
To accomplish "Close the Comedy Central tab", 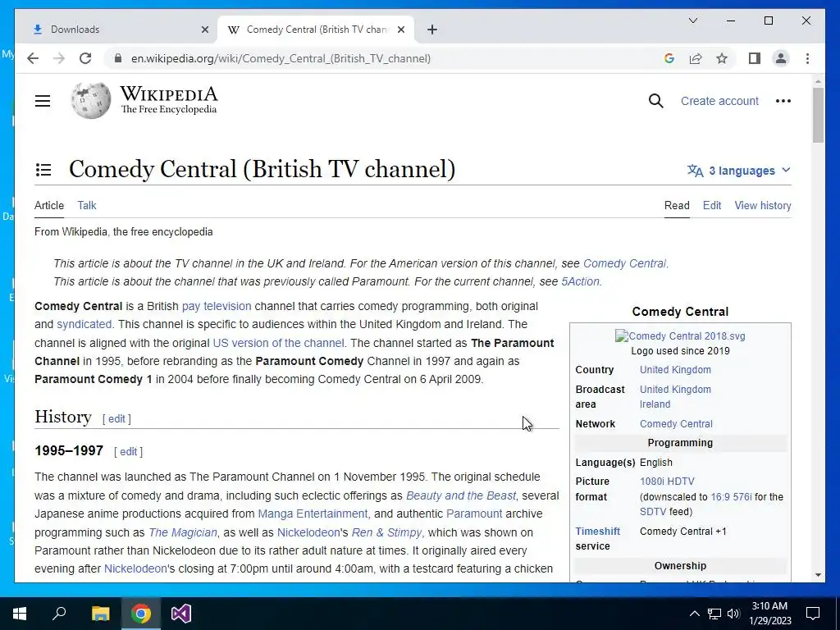I will pos(400,30).
